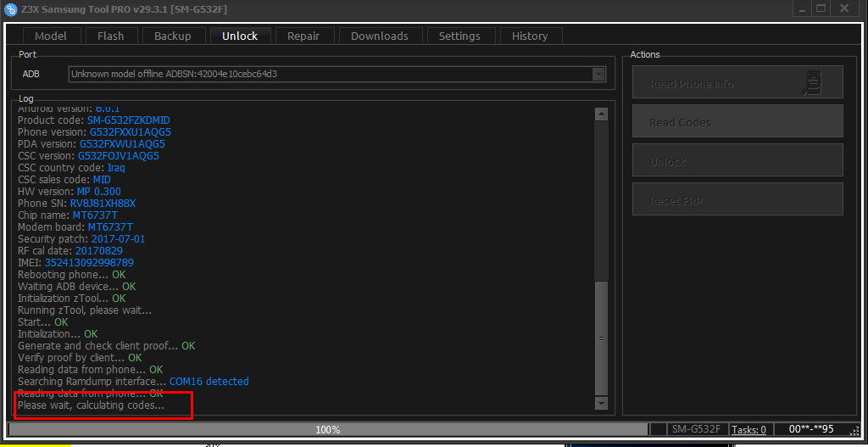Minimize the Z3X window
This screenshot has height=447, width=868.
(801, 8)
